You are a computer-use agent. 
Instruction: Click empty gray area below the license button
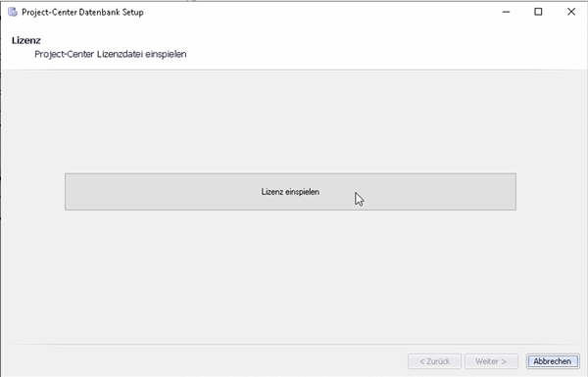pyautogui.click(x=290, y=277)
